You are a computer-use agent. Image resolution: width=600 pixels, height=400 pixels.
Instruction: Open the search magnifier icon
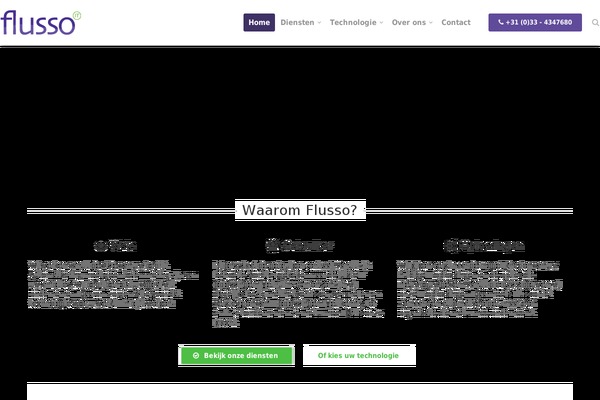(595, 23)
